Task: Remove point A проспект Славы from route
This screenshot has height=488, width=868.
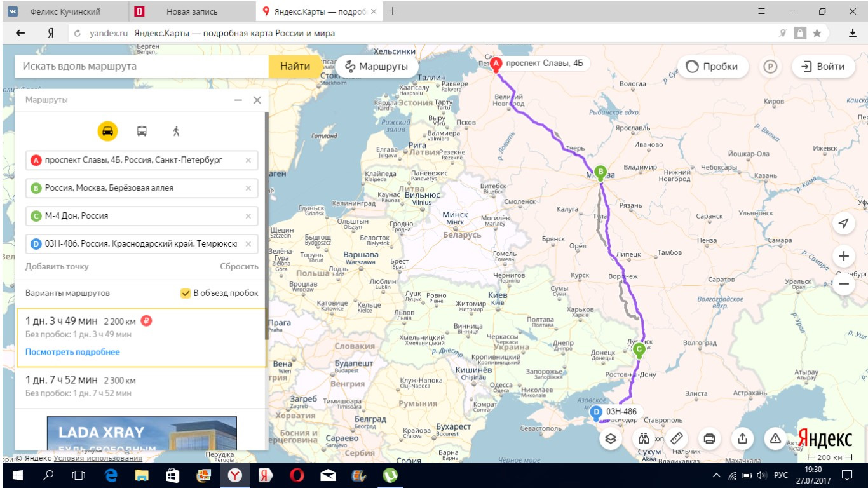Action: click(x=248, y=160)
